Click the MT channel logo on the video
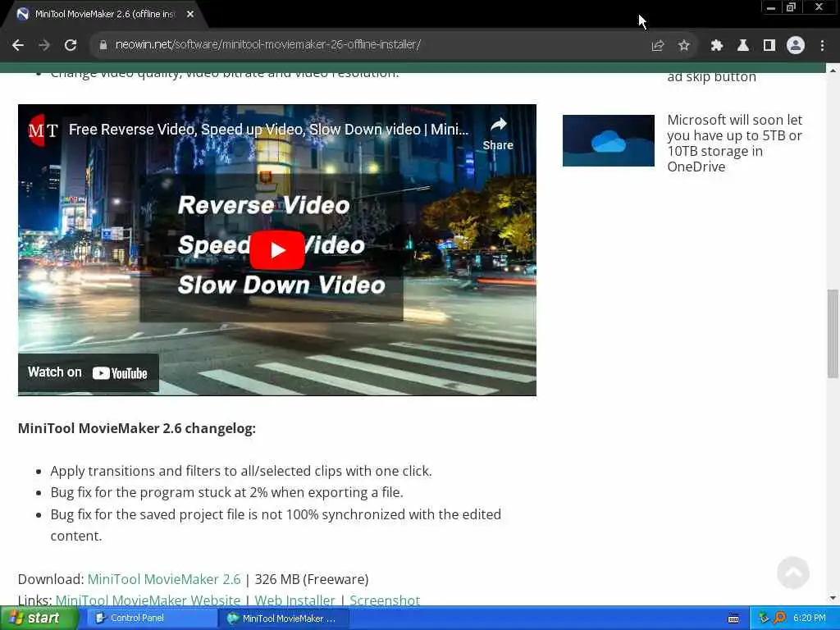This screenshot has height=630, width=840. click(x=43, y=130)
